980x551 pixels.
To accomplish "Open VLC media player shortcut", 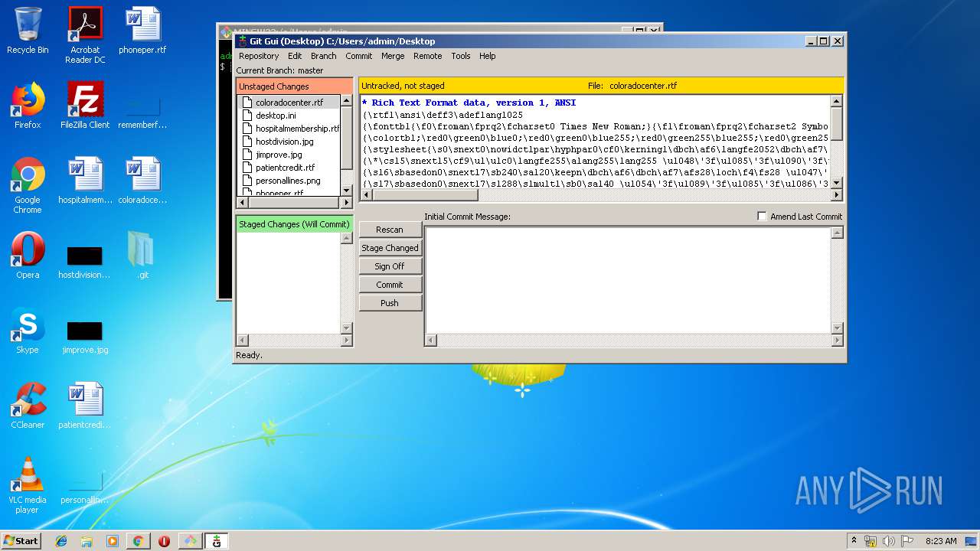I will [x=28, y=485].
